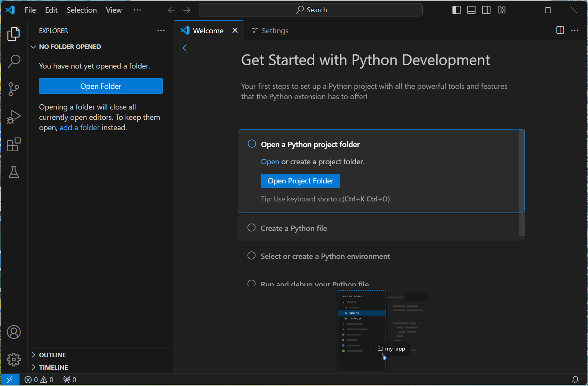
Task: Open the Run and Debug view
Action: pos(14,117)
